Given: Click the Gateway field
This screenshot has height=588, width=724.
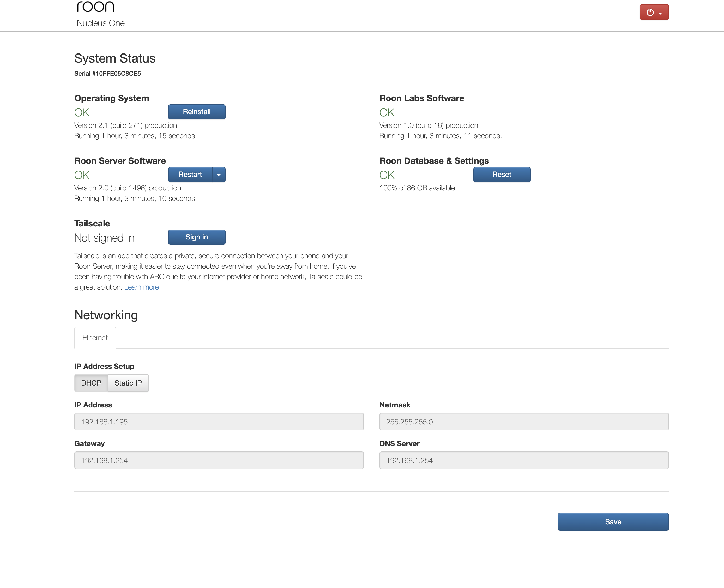Looking at the screenshot, I should (219, 460).
